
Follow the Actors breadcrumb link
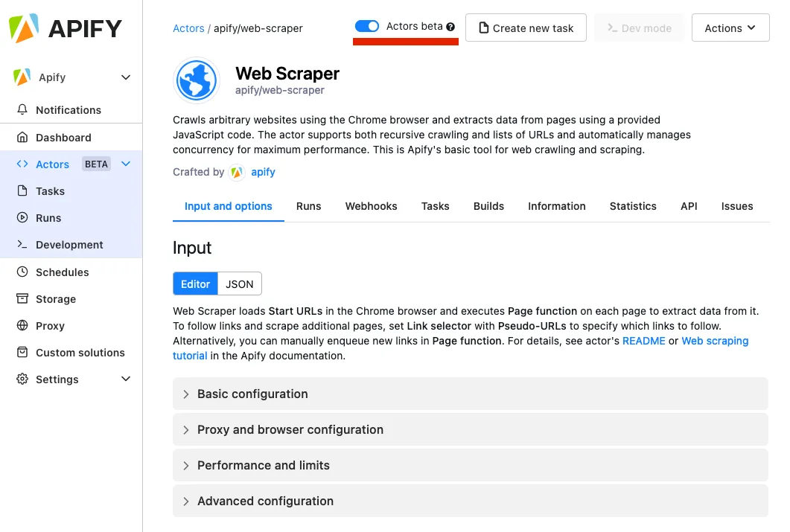[188, 28]
